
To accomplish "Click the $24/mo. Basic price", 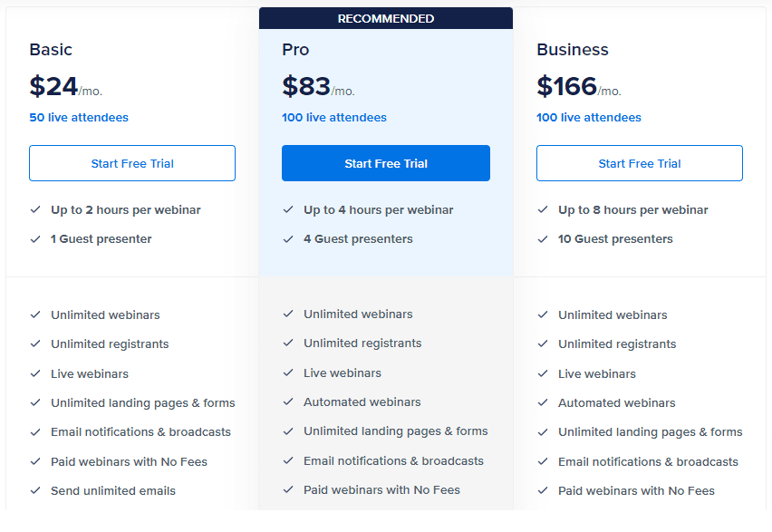I will (x=65, y=87).
